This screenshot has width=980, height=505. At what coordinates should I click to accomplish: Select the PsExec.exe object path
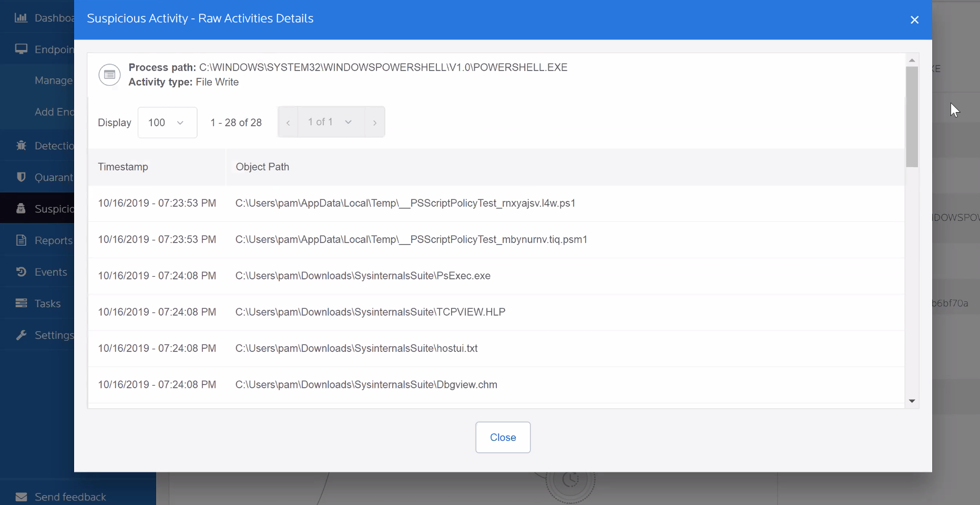point(363,276)
